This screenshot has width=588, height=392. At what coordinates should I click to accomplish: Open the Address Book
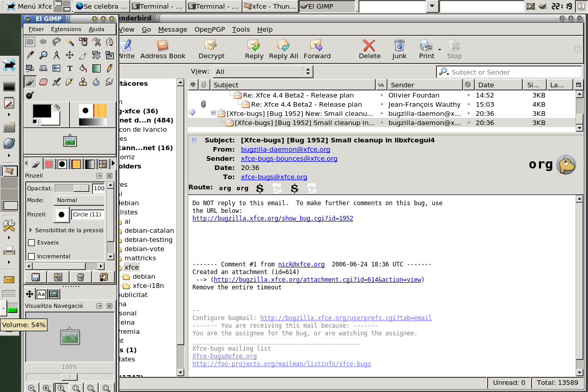click(163, 50)
